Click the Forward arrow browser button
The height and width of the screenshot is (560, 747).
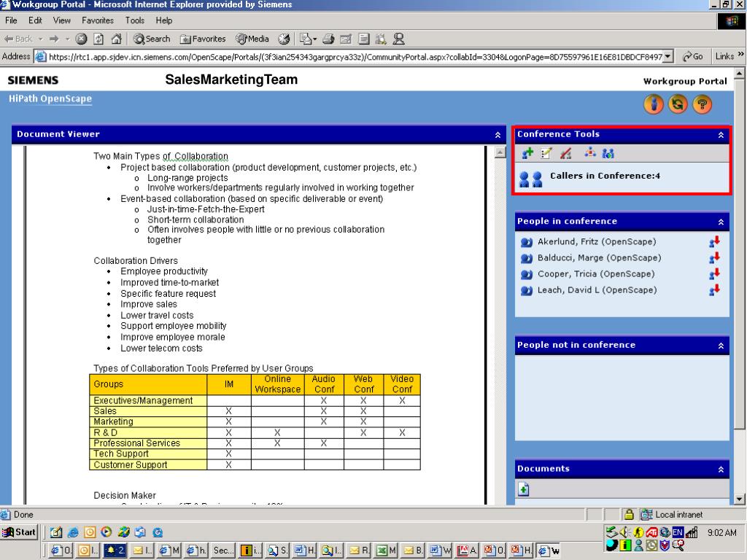[x=54, y=39]
